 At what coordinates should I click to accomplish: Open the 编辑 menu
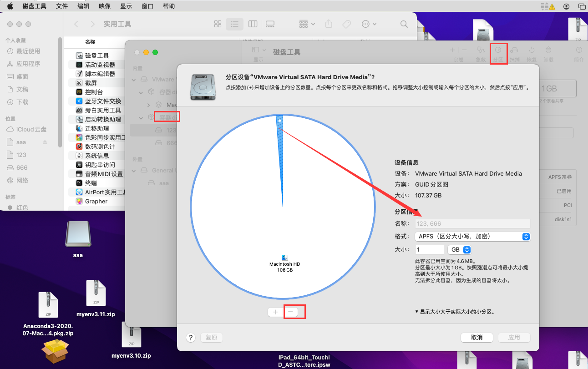pos(83,6)
